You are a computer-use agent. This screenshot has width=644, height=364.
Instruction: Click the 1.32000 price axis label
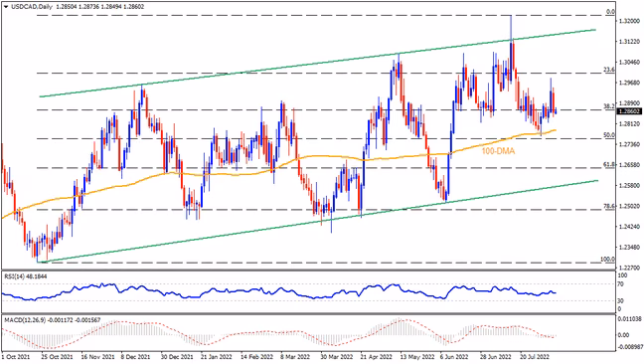(628, 21)
